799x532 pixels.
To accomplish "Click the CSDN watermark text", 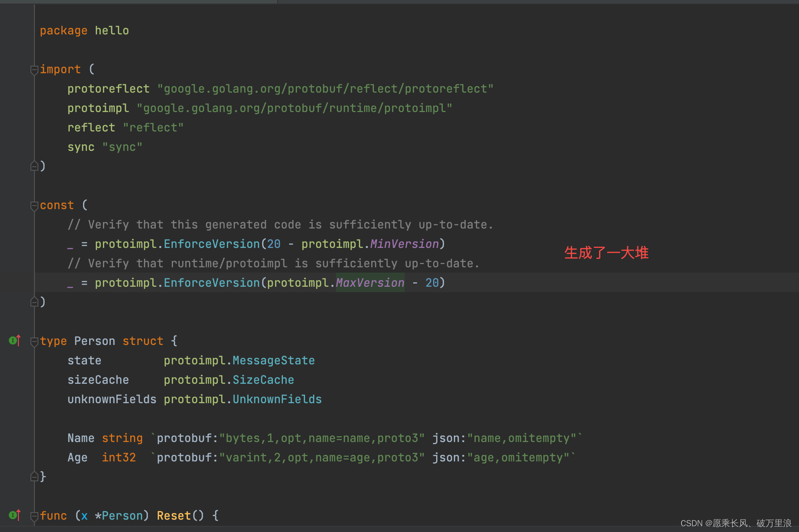I will pos(728,524).
